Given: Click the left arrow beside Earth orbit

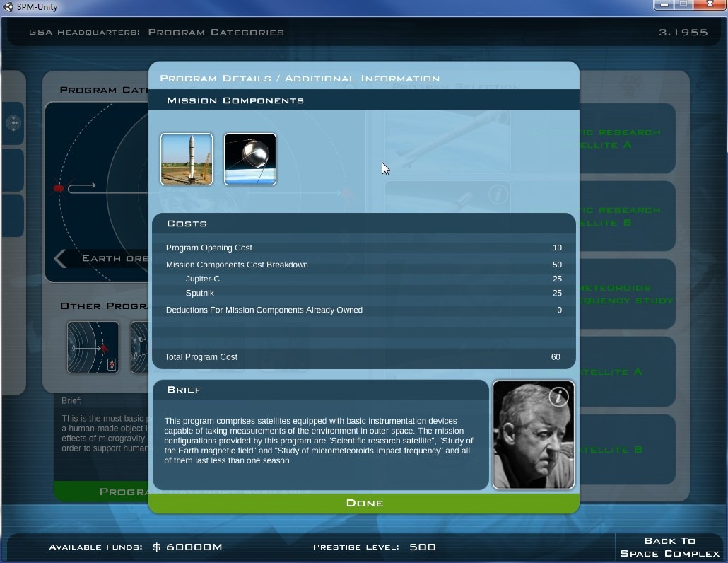Looking at the screenshot, I should pos(61,259).
